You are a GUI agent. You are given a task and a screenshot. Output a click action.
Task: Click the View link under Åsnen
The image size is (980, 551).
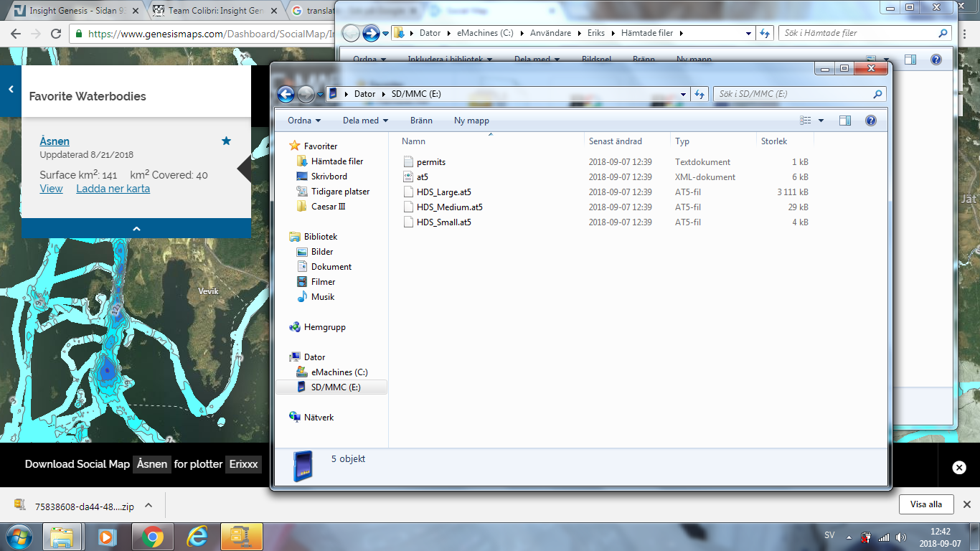[51, 189]
